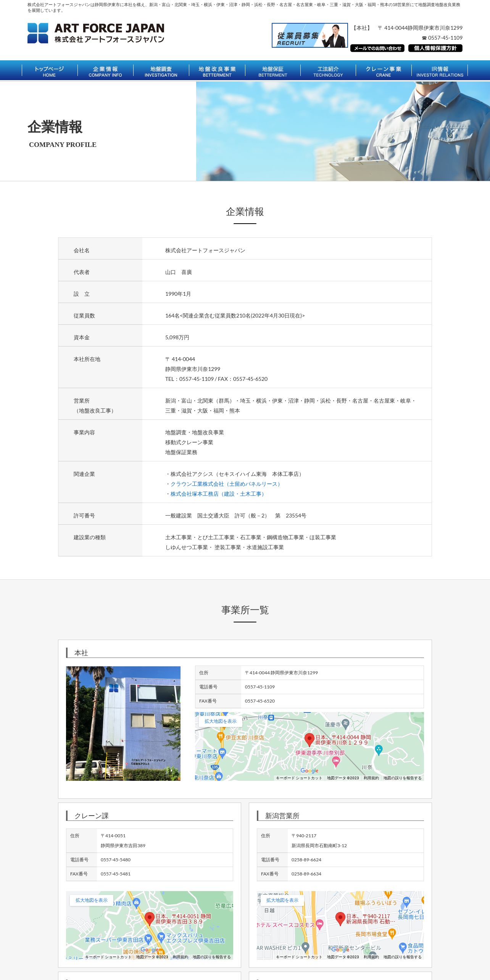Open 地盤改良事業 BETTERMENT menu
Image resolution: width=490 pixels, height=980 pixels.
coord(217,71)
